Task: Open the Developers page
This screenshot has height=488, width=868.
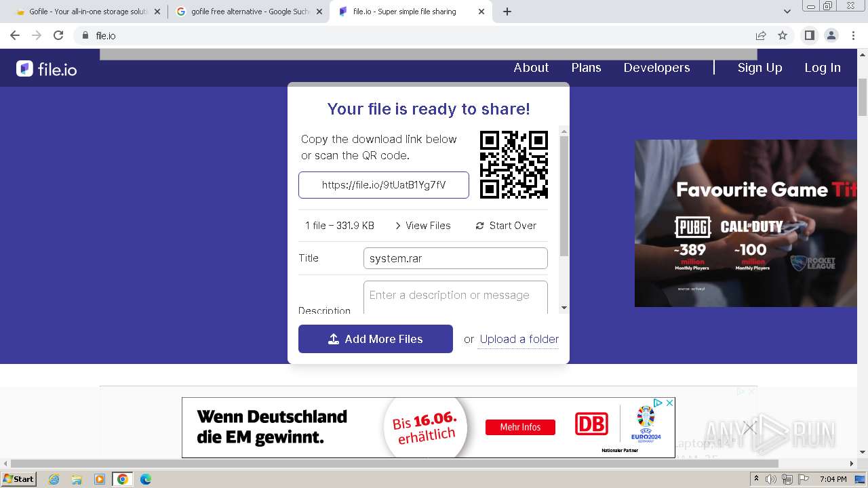Action: coord(656,68)
